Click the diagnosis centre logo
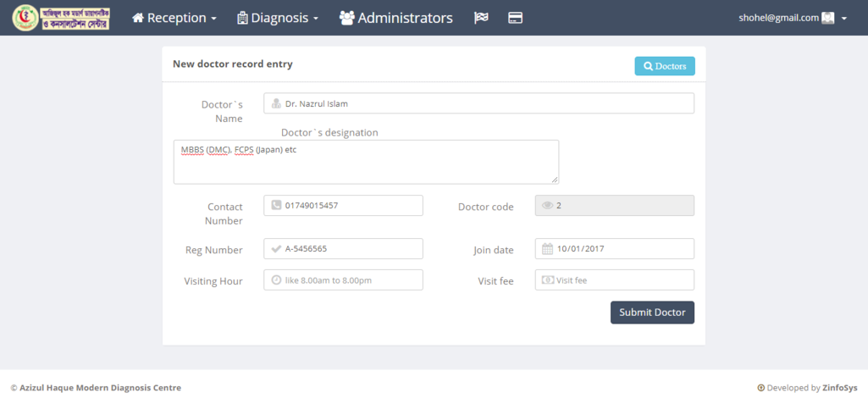The width and height of the screenshot is (868, 404). pos(61,18)
